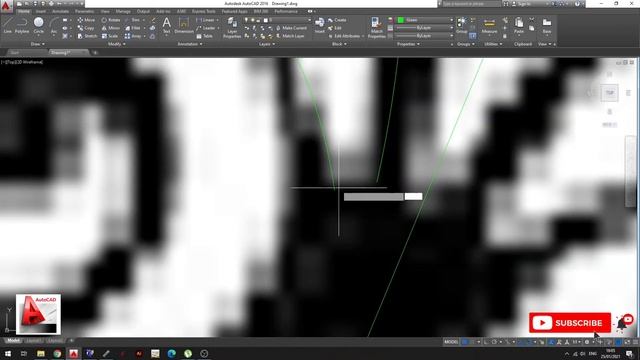This screenshot has height=360, width=640.
Task: Click the Mirror tool
Action: coord(111,28)
